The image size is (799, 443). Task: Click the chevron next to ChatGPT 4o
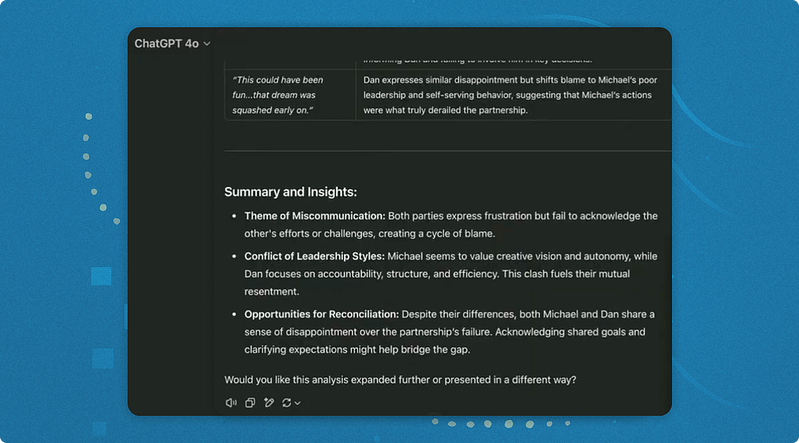[x=207, y=44]
